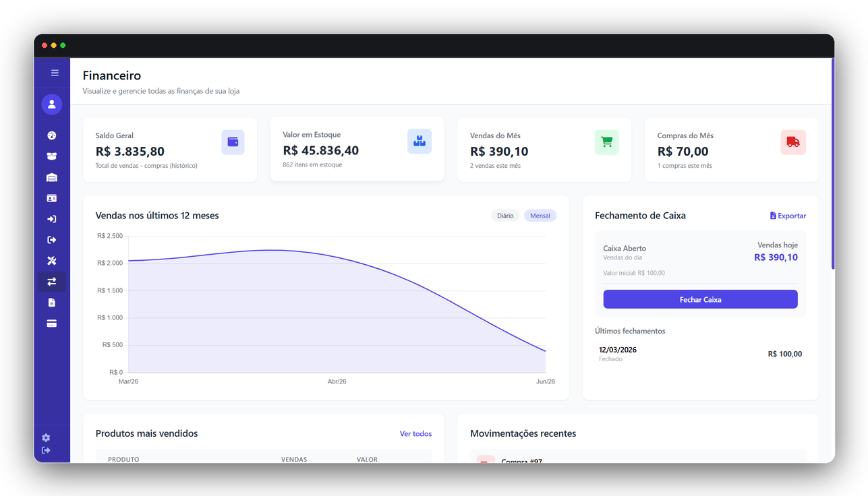Click the Mar/26 label on chart axis

[128, 381]
